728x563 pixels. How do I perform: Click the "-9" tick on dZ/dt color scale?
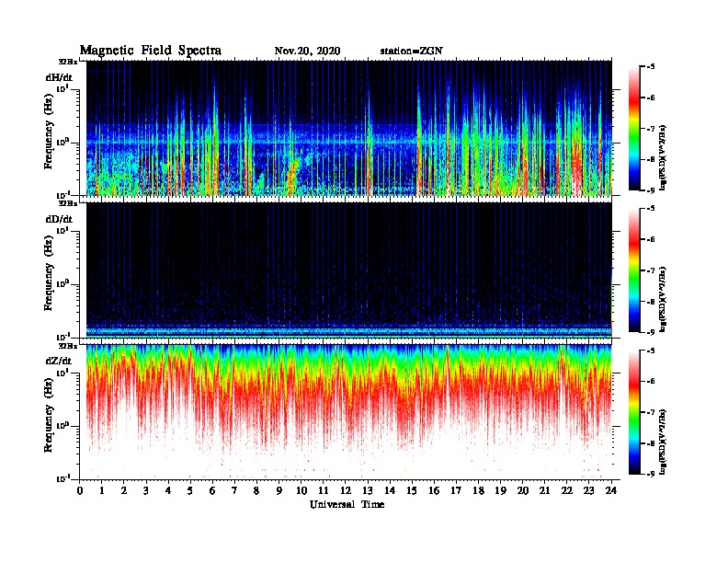(651, 474)
